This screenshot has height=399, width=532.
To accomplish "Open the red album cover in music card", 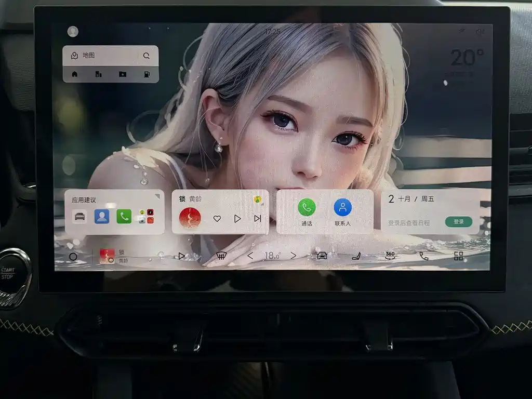I will [x=190, y=218].
